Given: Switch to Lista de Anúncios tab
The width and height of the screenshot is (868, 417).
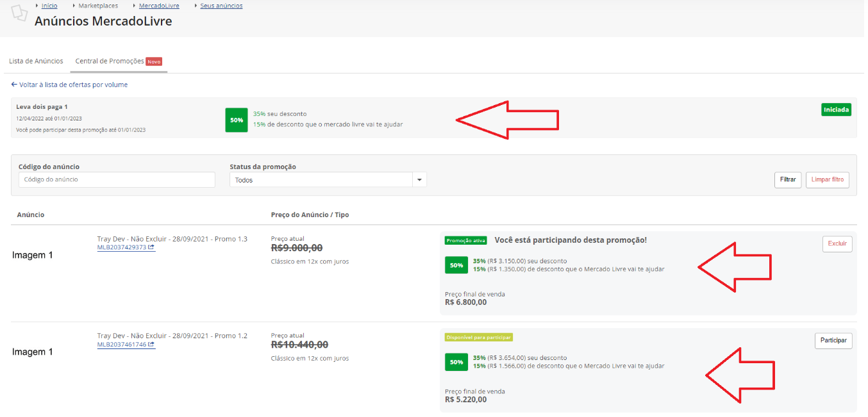Looking at the screenshot, I should pos(36,61).
